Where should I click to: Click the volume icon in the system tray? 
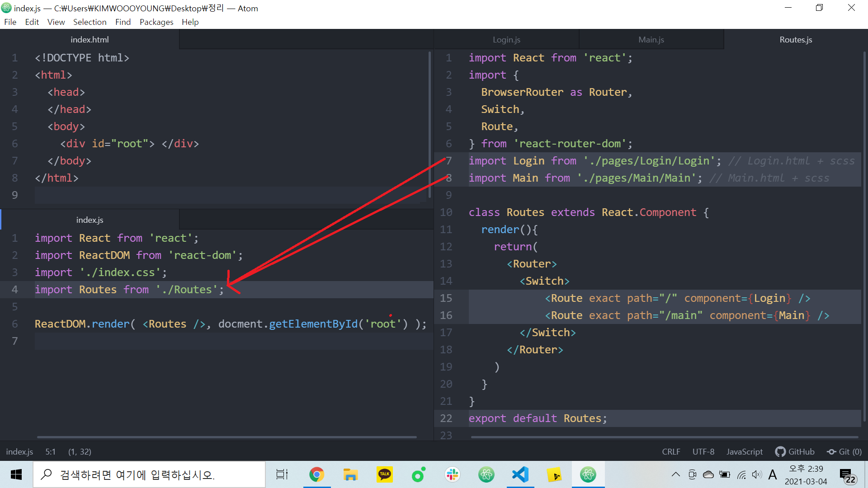click(x=757, y=474)
